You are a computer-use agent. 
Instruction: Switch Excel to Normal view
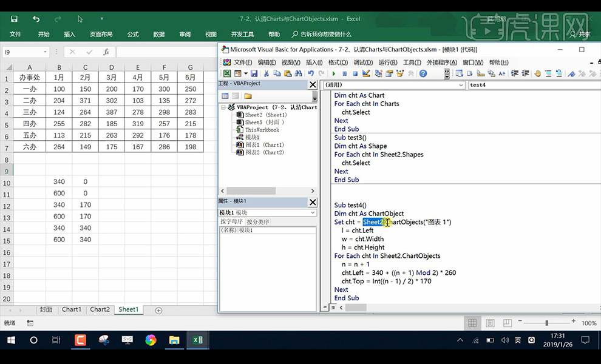[x=472, y=323]
